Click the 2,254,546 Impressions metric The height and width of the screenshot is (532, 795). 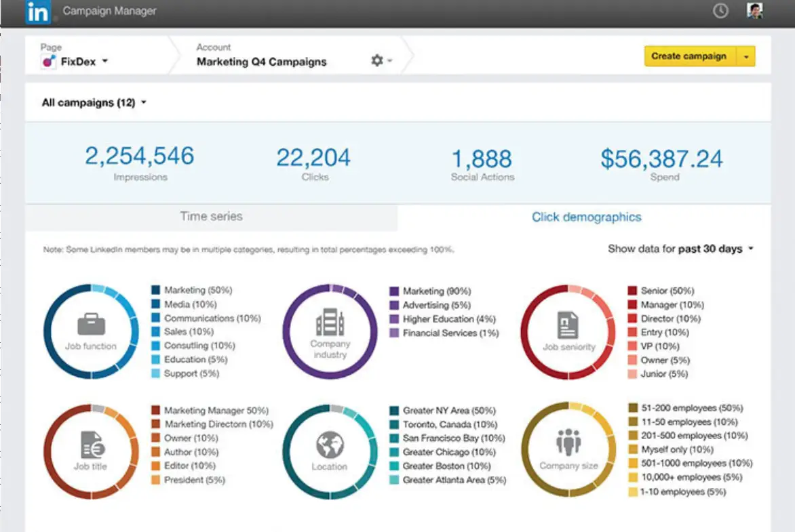[140, 157]
